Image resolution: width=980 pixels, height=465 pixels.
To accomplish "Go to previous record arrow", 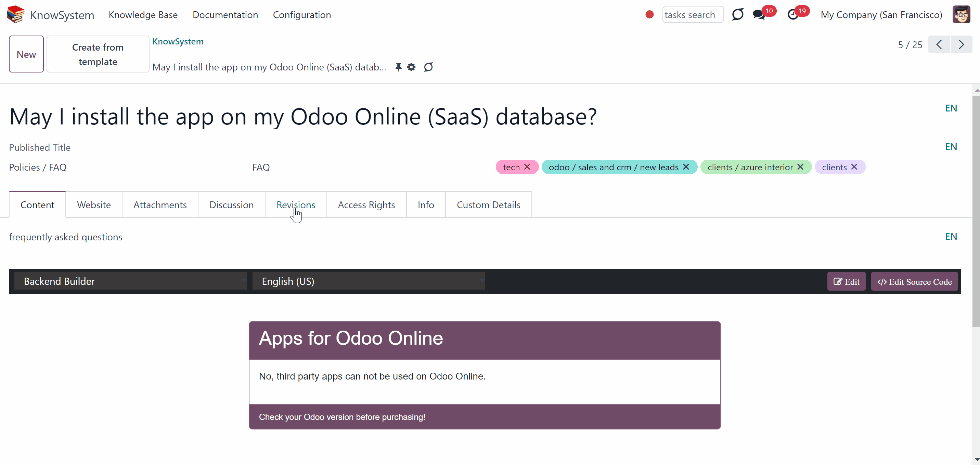I will tap(939, 44).
